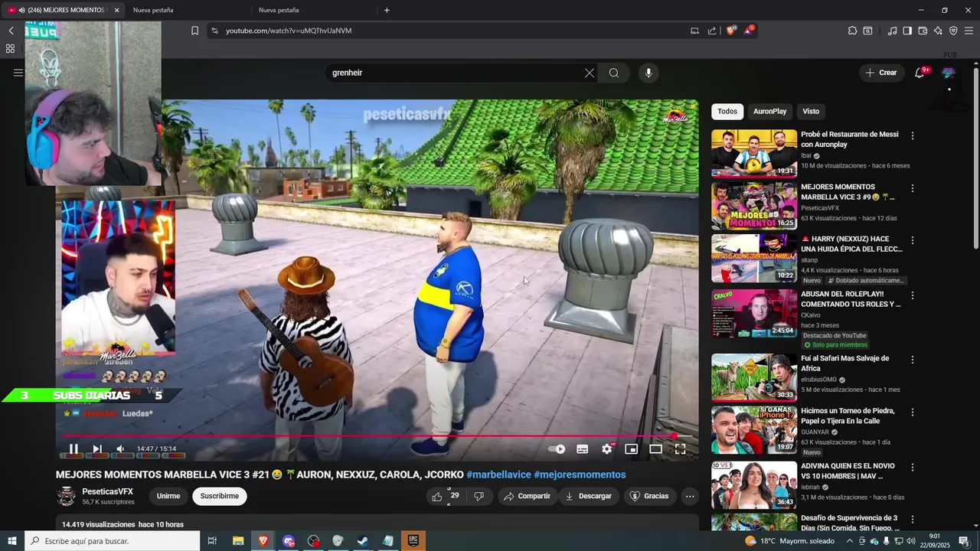This screenshot has width=980, height=551.
Task: Open File Explorer from taskbar
Action: pyautogui.click(x=238, y=541)
